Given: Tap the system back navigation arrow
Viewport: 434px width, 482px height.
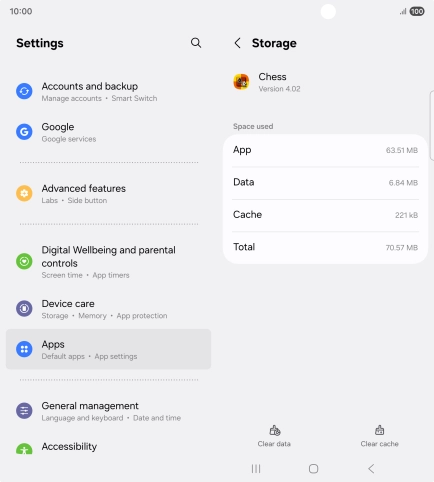Looking at the screenshot, I should 371,469.
